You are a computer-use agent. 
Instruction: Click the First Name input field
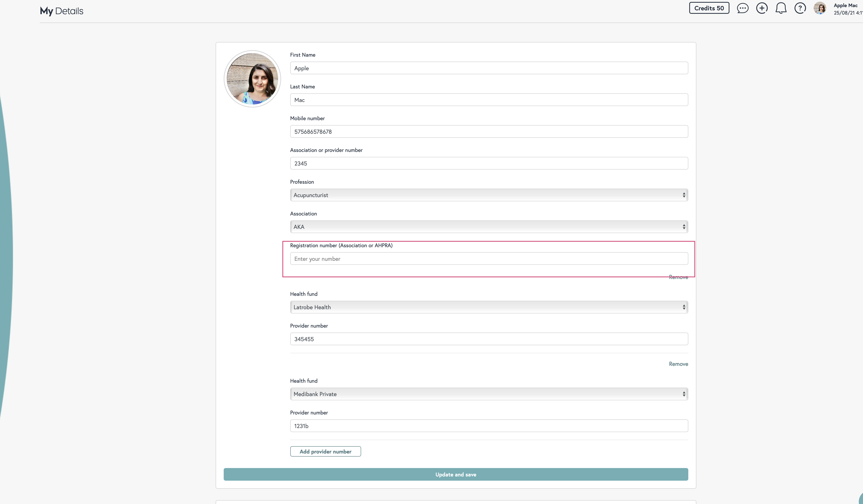point(489,68)
